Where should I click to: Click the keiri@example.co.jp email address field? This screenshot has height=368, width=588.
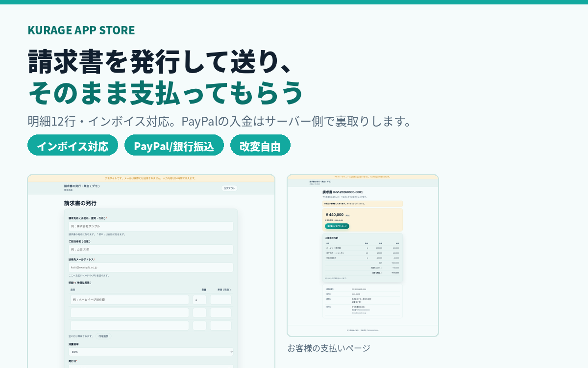tap(151, 267)
